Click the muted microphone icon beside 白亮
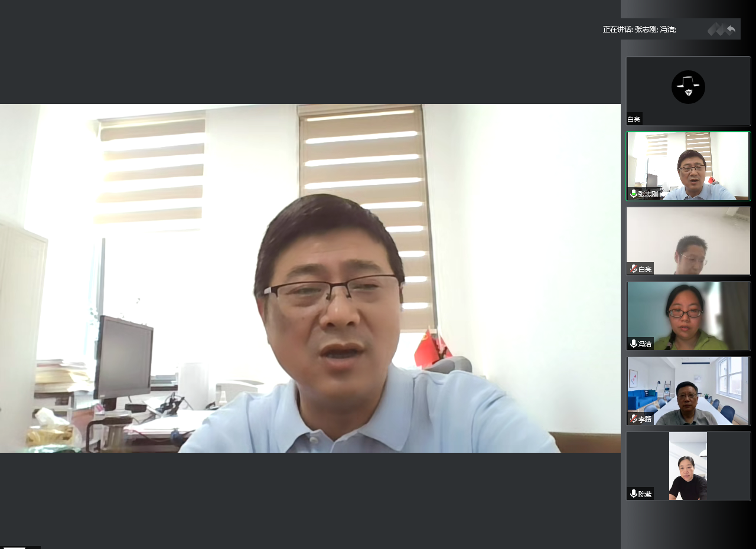The width and height of the screenshot is (756, 549). (633, 269)
